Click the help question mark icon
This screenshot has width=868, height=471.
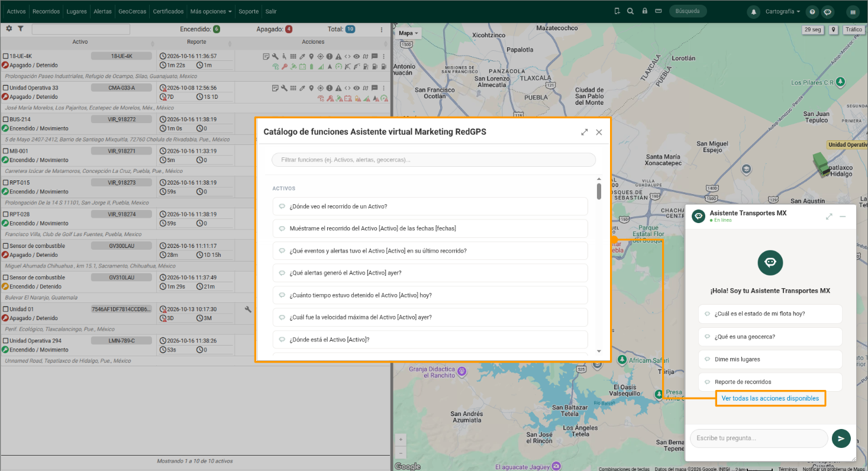pos(812,11)
